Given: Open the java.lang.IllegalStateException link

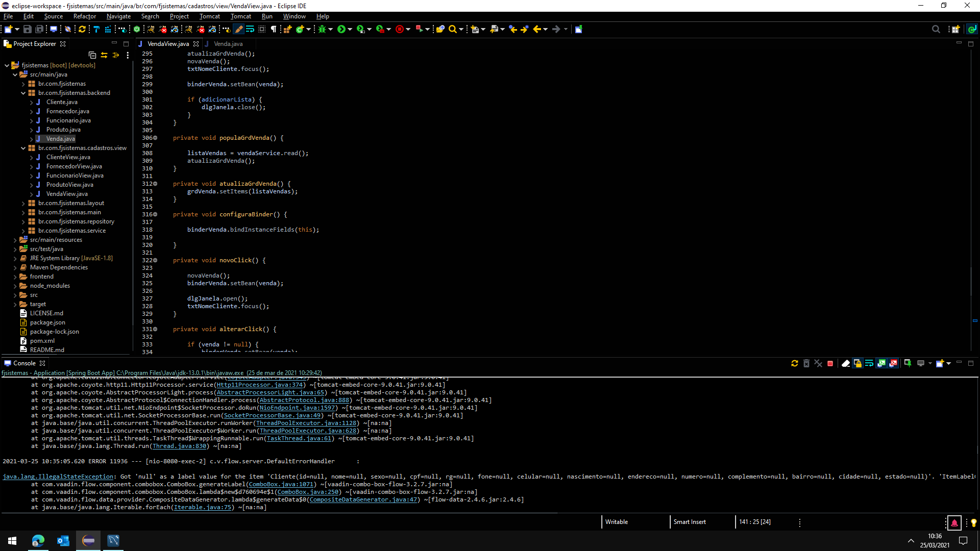Looking at the screenshot, I should tap(58, 477).
